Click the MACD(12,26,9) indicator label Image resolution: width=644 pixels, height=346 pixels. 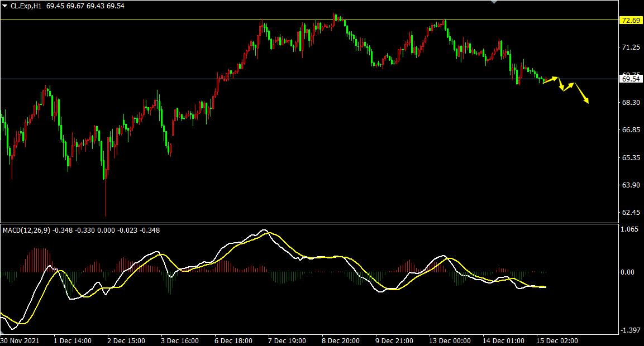pos(26,230)
